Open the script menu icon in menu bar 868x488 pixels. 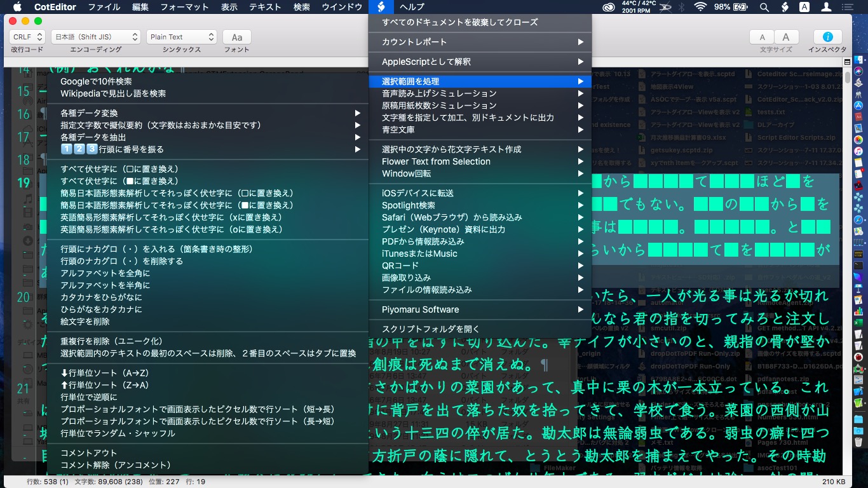click(381, 7)
